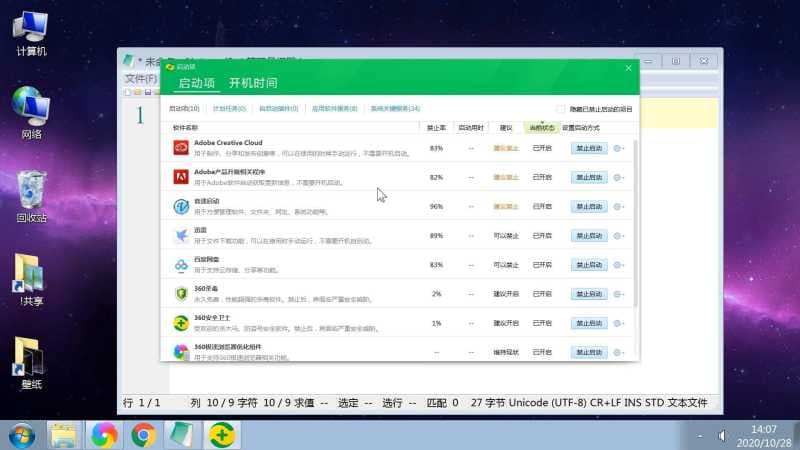Select the 自启动插件(0) sub-tab
Screen dimensions: 800x450
pyautogui.click(x=279, y=109)
